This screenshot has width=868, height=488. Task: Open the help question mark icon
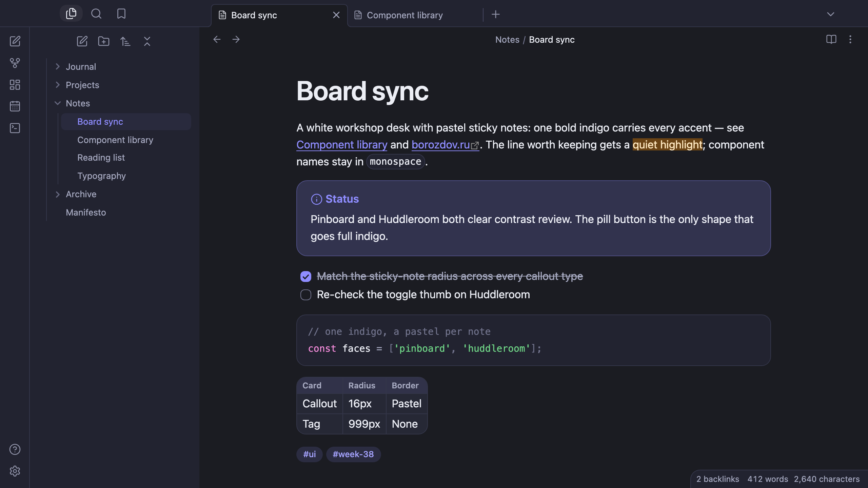point(15,449)
